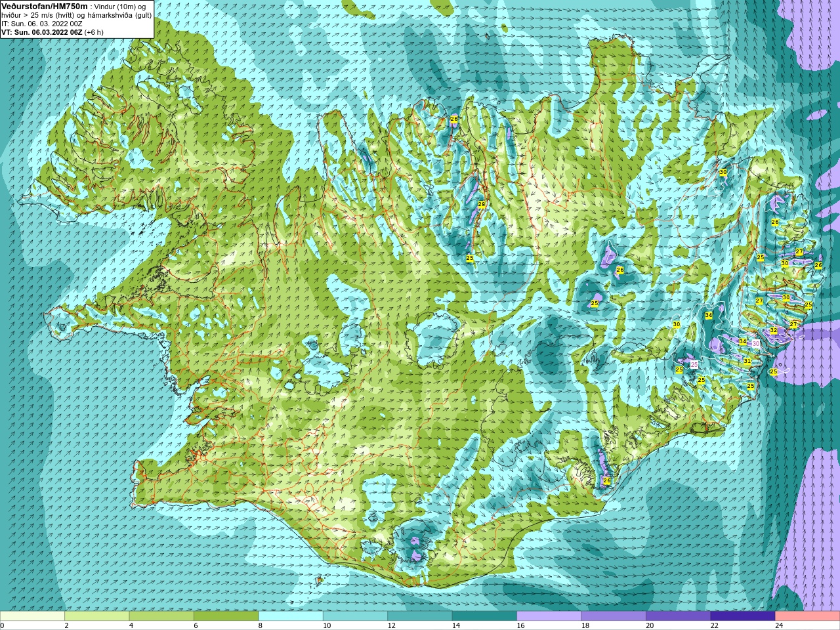The image size is (840, 630).
Task: Click the 'IT: Sun. 06. 03. 2022 00Z' line
Action: [x=42, y=23]
